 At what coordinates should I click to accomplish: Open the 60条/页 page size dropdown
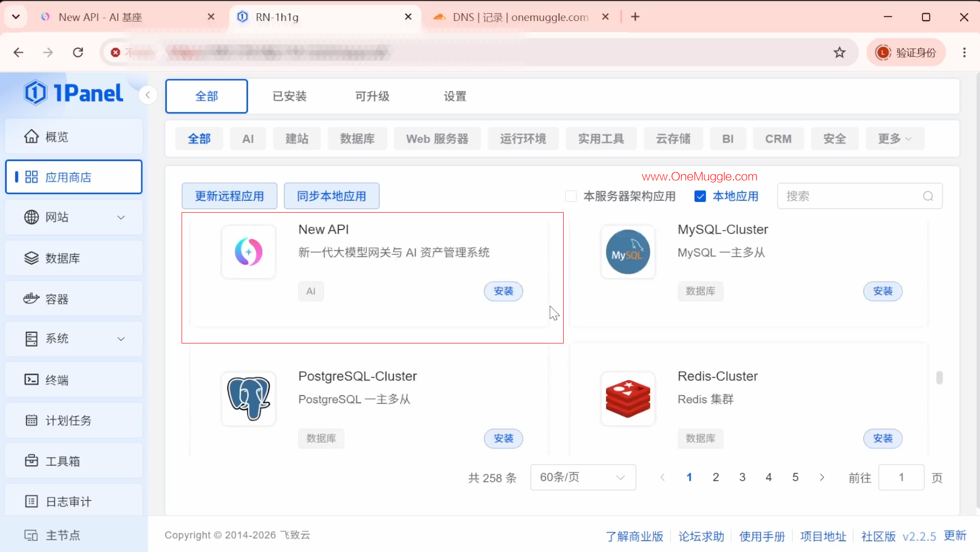point(583,477)
